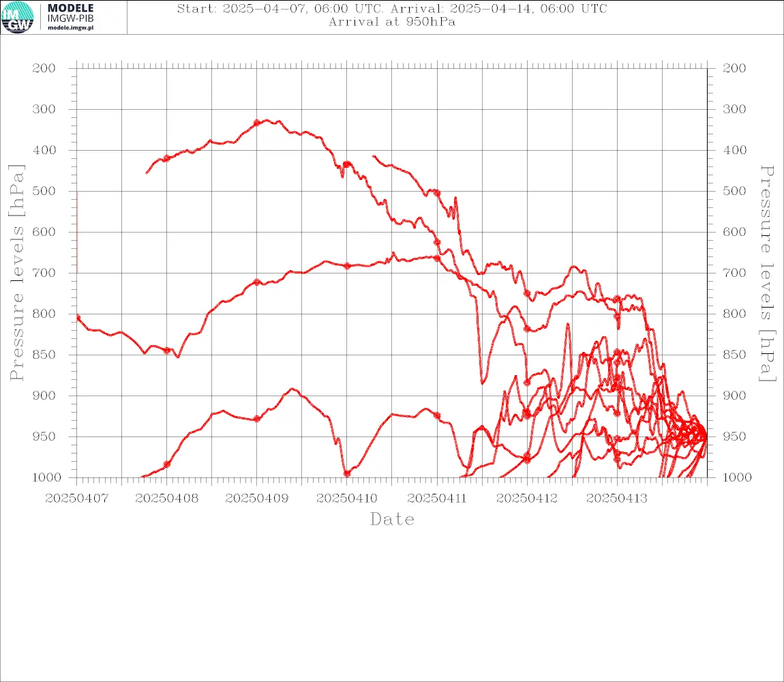The height and width of the screenshot is (682, 784).
Task: Click the Start and Arrival title line
Action: pos(392,8)
